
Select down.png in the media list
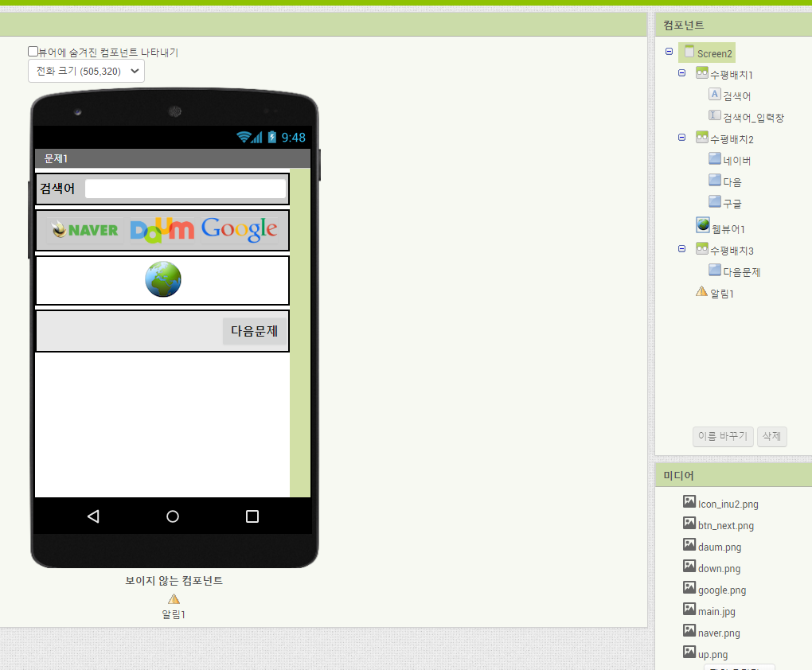pyautogui.click(x=720, y=568)
